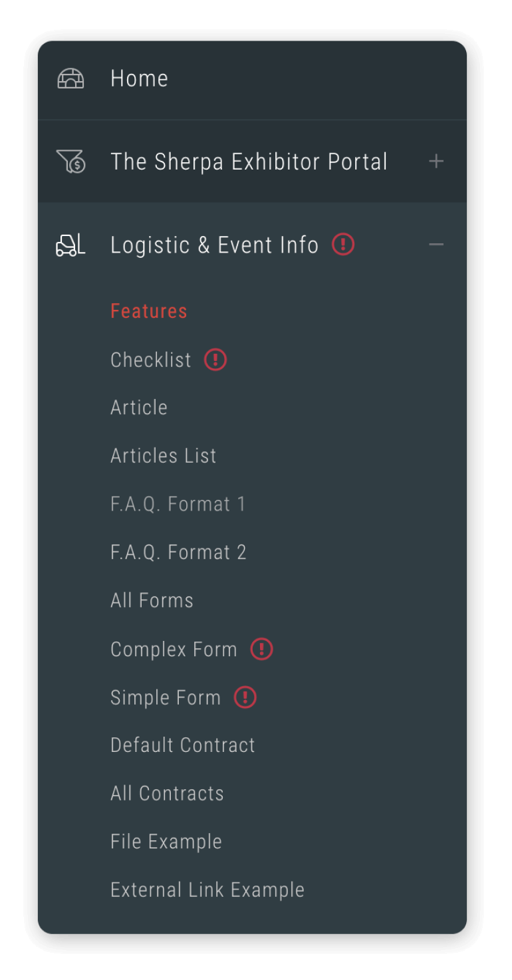The width and height of the screenshot is (512, 980).
Task: Click the warning icon beside Checklist
Action: click(215, 359)
